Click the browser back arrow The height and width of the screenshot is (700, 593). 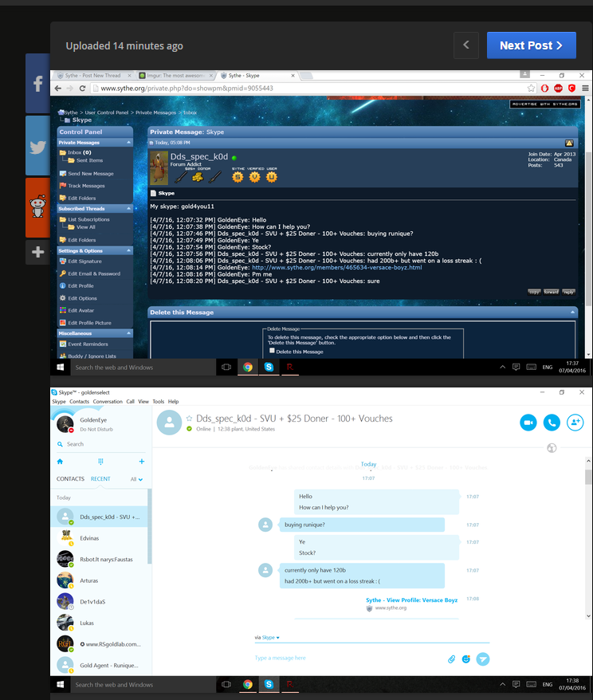58,88
